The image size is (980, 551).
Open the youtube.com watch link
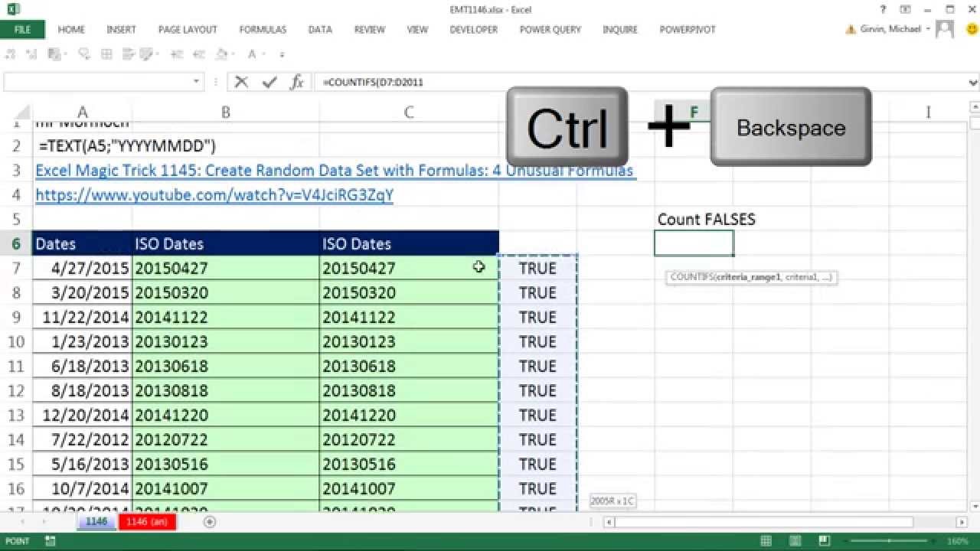(x=214, y=194)
